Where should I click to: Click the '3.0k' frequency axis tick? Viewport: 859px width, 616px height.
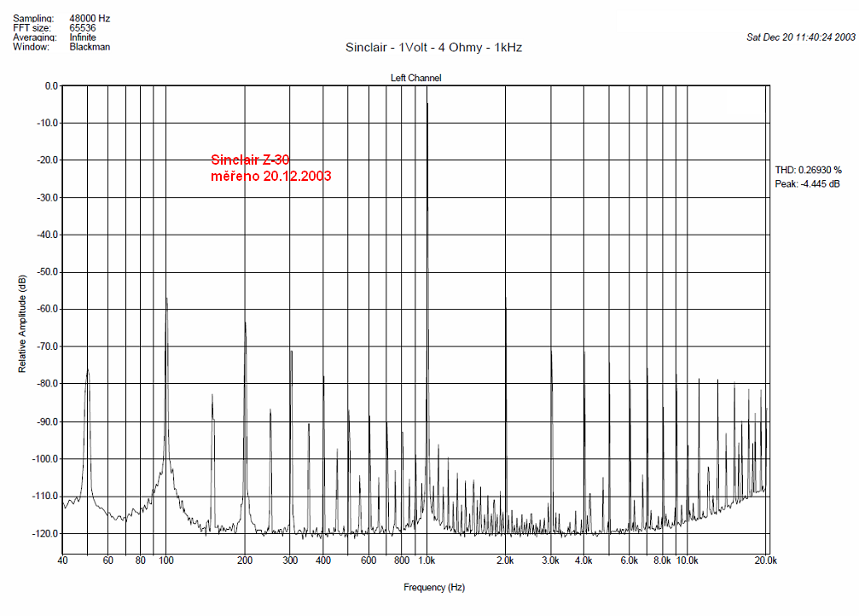point(550,561)
